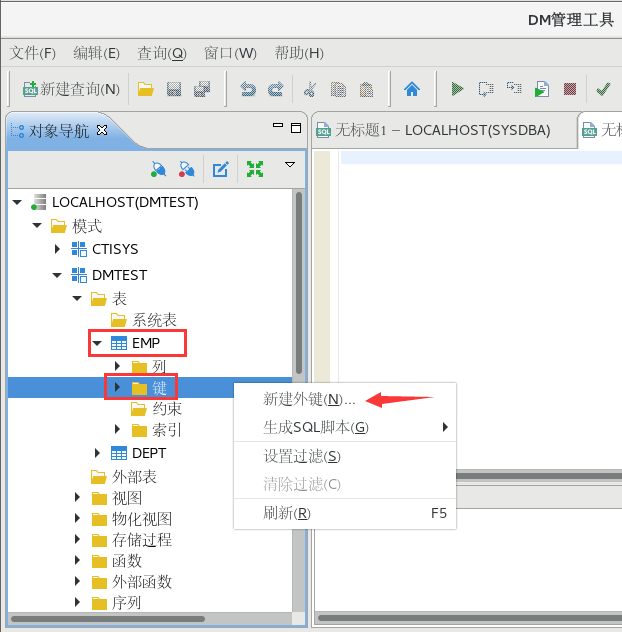Click the execute-selection icon next to play
Viewport: 622px width, 632px height.
tap(486, 89)
